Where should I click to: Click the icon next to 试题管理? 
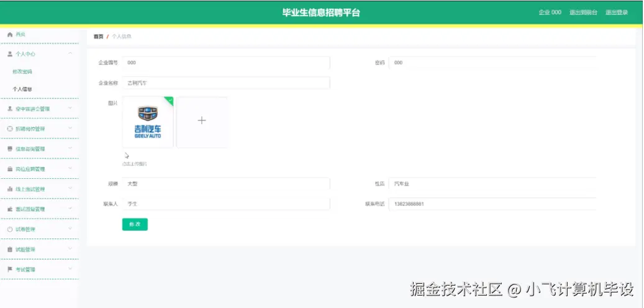[x=10, y=250]
